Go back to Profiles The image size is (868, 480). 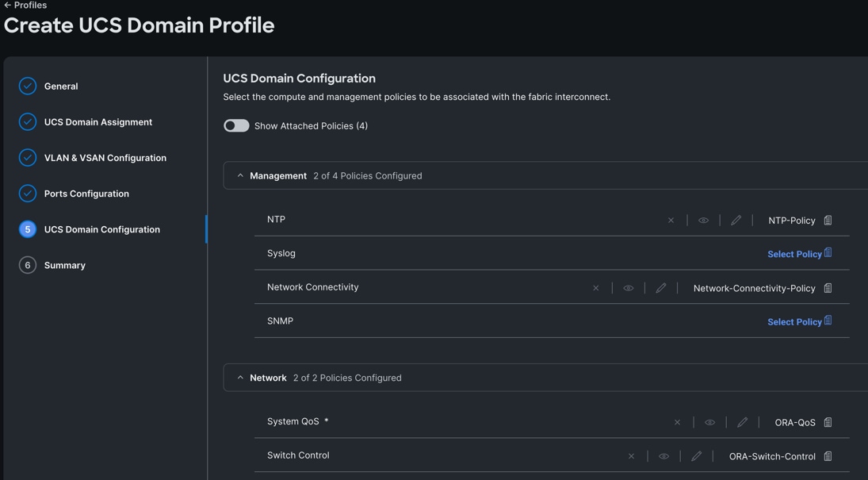tap(25, 6)
